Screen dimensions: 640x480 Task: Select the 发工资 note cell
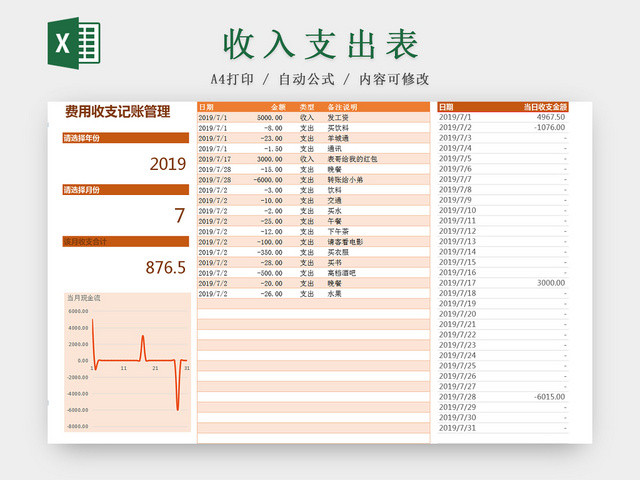(x=338, y=118)
